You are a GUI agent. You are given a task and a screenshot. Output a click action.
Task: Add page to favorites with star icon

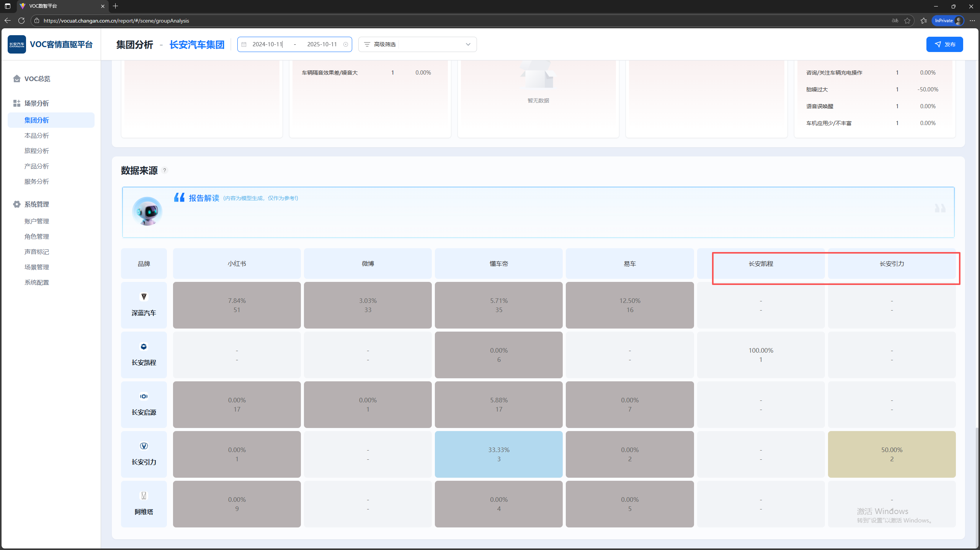click(907, 21)
